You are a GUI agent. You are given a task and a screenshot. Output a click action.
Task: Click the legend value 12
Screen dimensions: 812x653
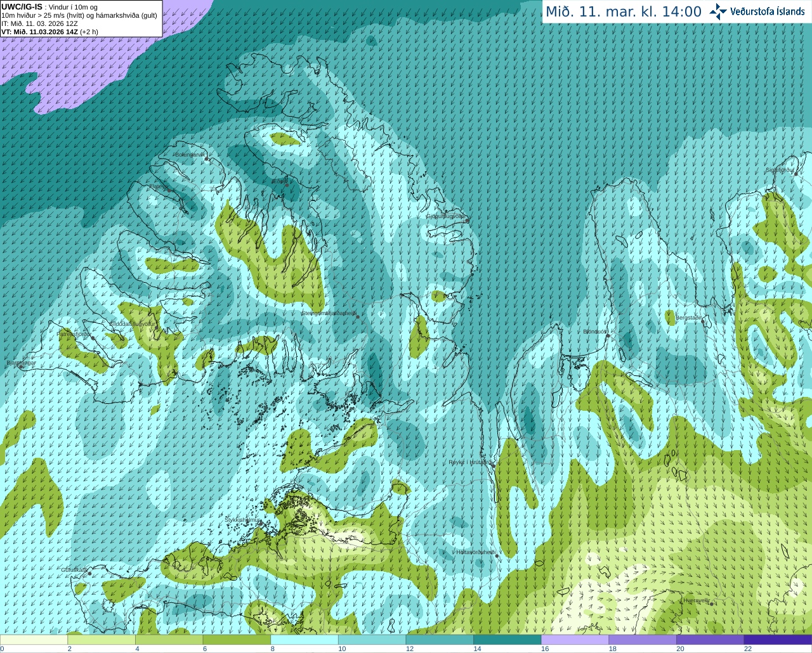pos(410,649)
